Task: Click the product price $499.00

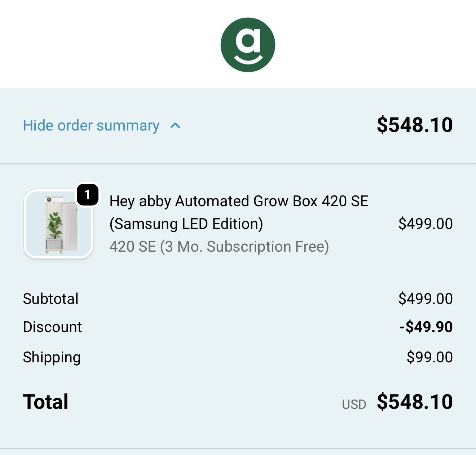Action: point(426,224)
